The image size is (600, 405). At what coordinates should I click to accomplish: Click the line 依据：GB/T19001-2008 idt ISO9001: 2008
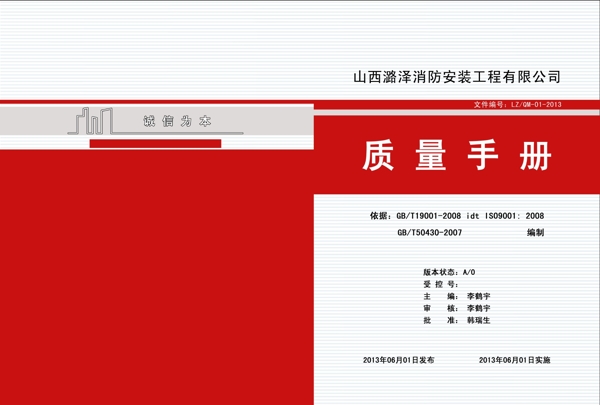457,216
